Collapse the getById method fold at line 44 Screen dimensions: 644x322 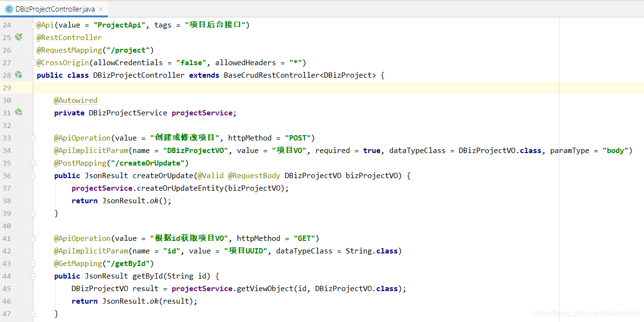(x=33, y=276)
